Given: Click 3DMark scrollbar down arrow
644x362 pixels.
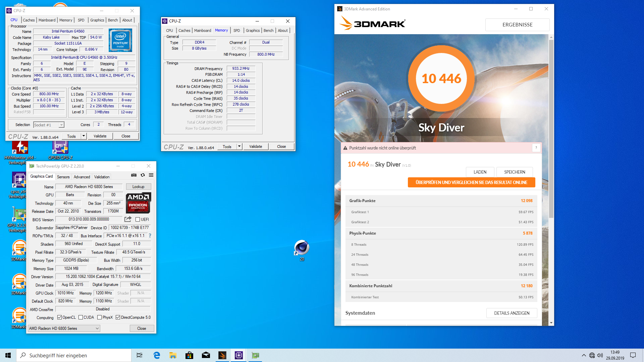Looking at the screenshot, I should click(551, 323).
